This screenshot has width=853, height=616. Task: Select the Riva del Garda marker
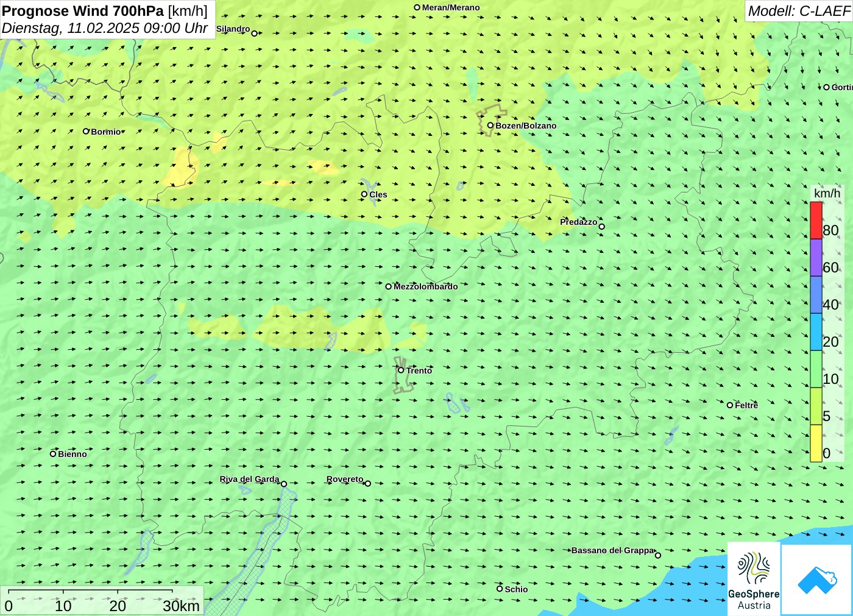pos(284,484)
